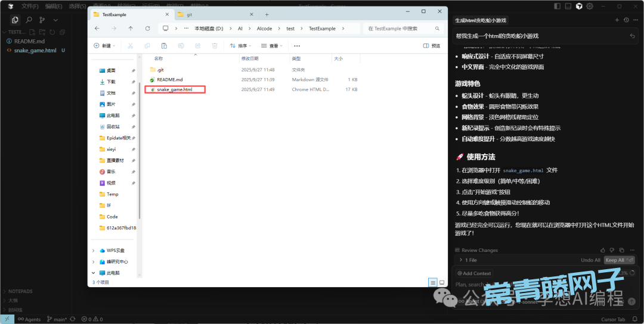Open Source Control icon in Cursor sidebar

click(x=42, y=20)
